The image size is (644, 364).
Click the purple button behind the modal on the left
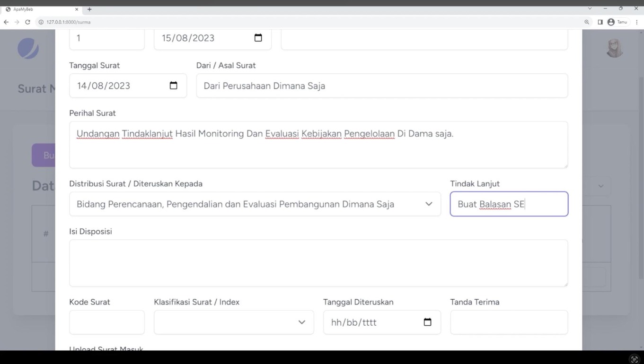(44, 155)
